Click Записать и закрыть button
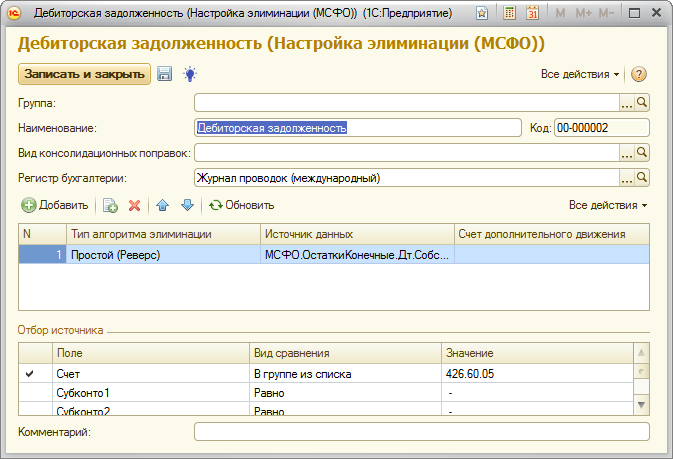The image size is (673, 459). 84,75
